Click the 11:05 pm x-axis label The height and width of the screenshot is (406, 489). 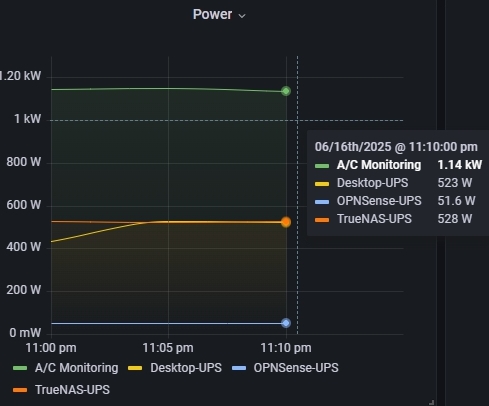pos(168,348)
